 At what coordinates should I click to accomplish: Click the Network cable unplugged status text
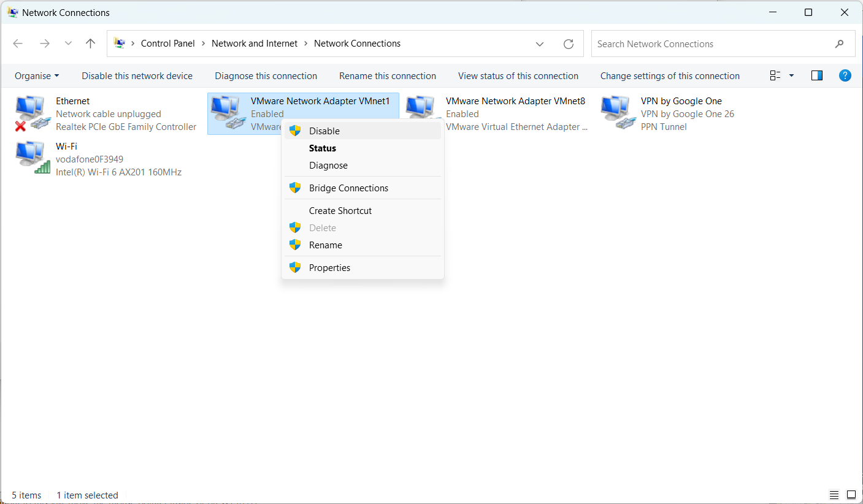(x=109, y=114)
